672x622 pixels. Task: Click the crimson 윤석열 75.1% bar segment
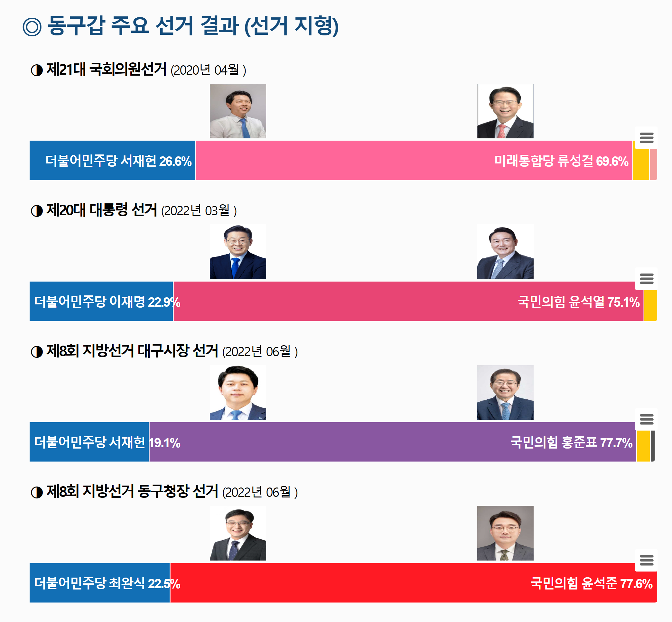[408, 301]
